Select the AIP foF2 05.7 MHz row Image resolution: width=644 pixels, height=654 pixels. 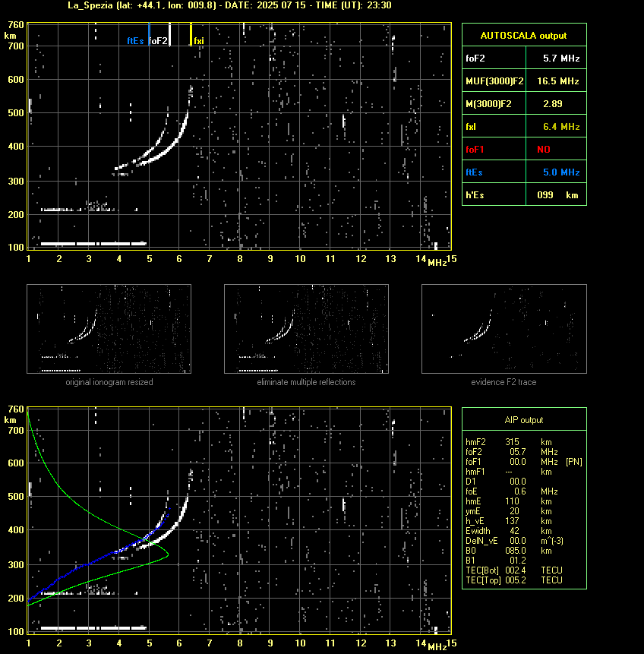click(x=511, y=452)
